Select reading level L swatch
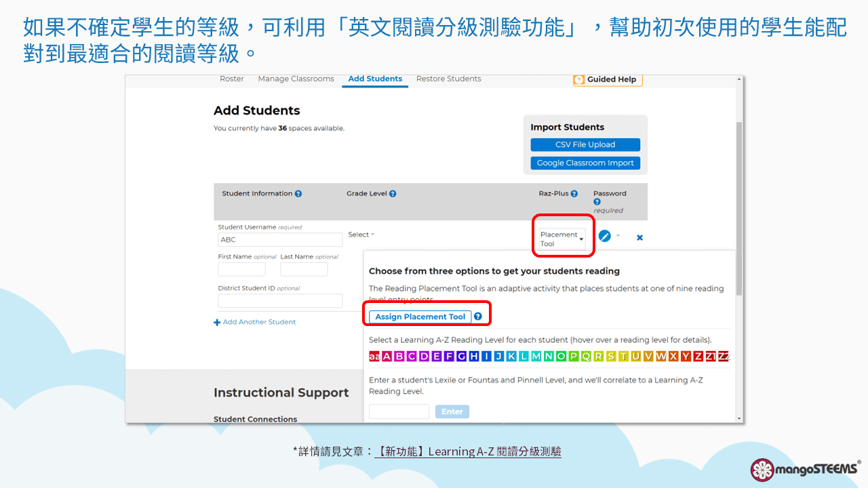This screenshot has height=488, width=868. tap(524, 356)
